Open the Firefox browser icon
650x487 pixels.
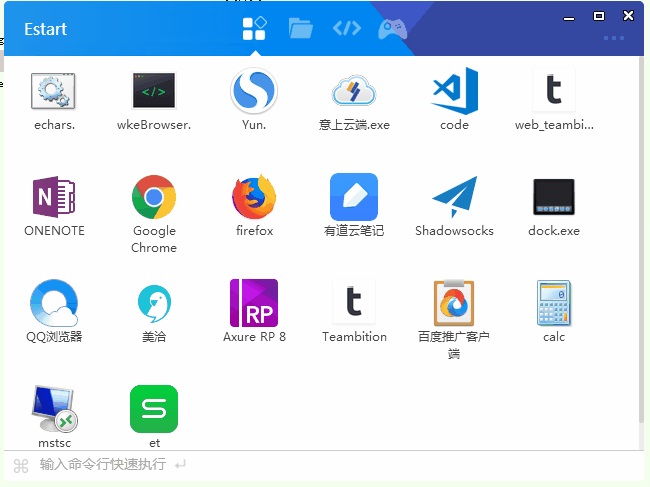coord(254,197)
